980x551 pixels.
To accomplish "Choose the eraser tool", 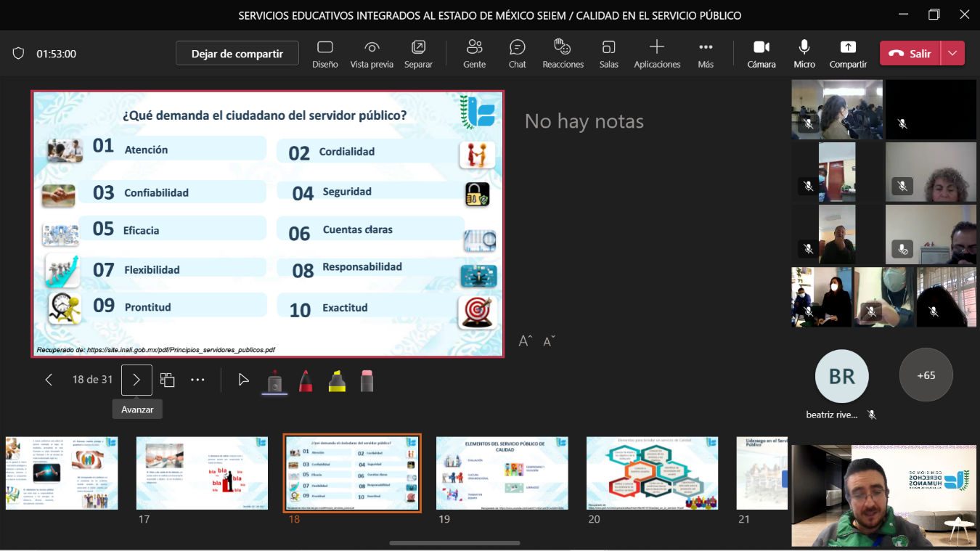I will (x=367, y=380).
